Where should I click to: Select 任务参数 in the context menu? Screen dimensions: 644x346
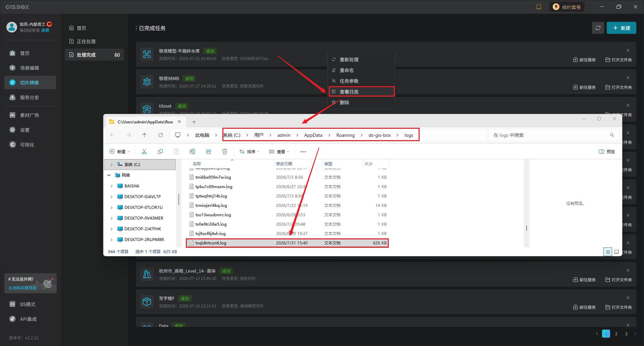361,81
